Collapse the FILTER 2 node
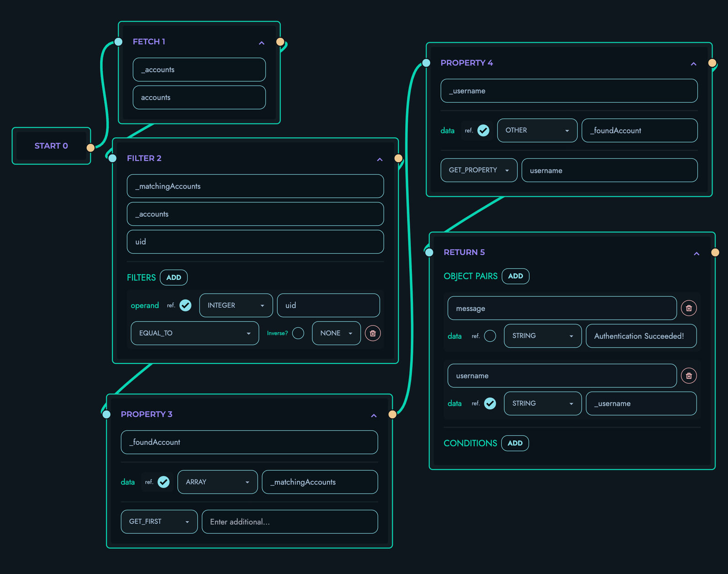The width and height of the screenshot is (728, 574). 380,159
